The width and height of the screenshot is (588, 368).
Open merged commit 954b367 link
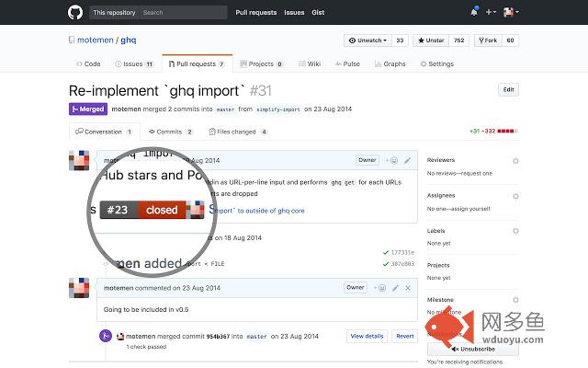point(218,337)
